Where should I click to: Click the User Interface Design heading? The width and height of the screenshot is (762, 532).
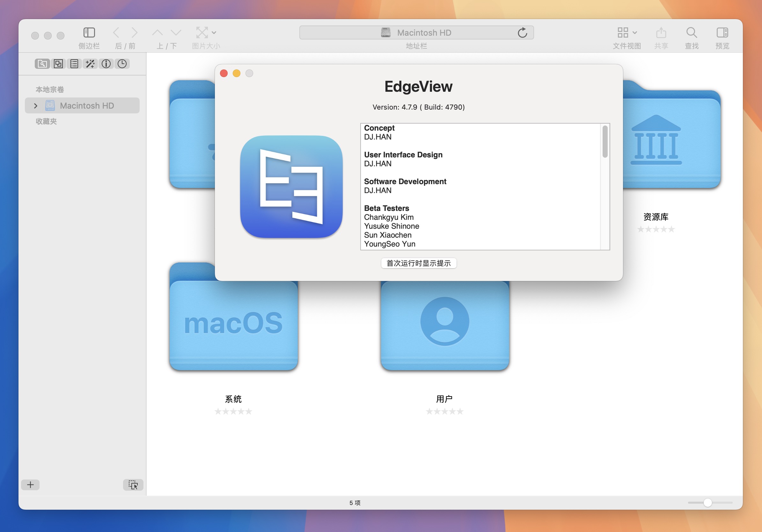[x=403, y=155]
